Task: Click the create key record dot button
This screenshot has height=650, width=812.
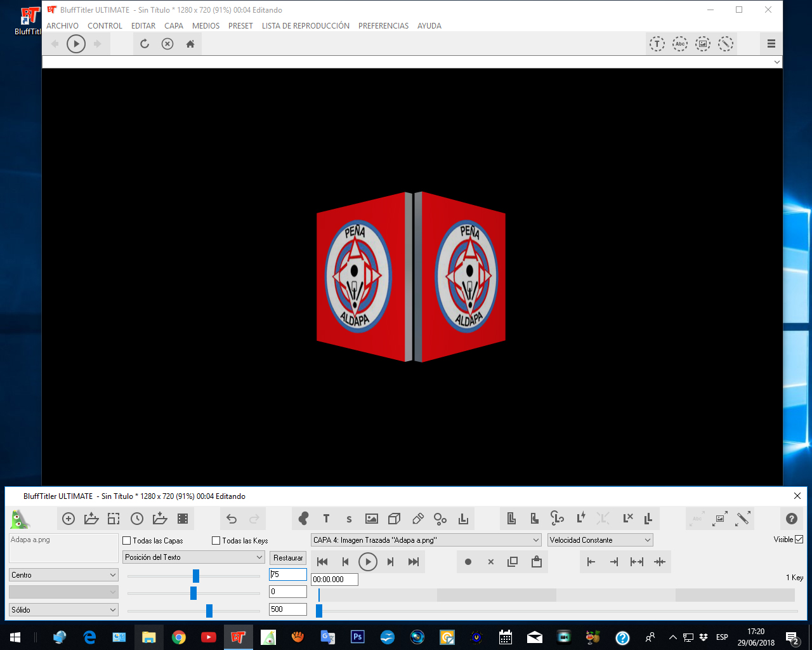Action: coord(468,562)
